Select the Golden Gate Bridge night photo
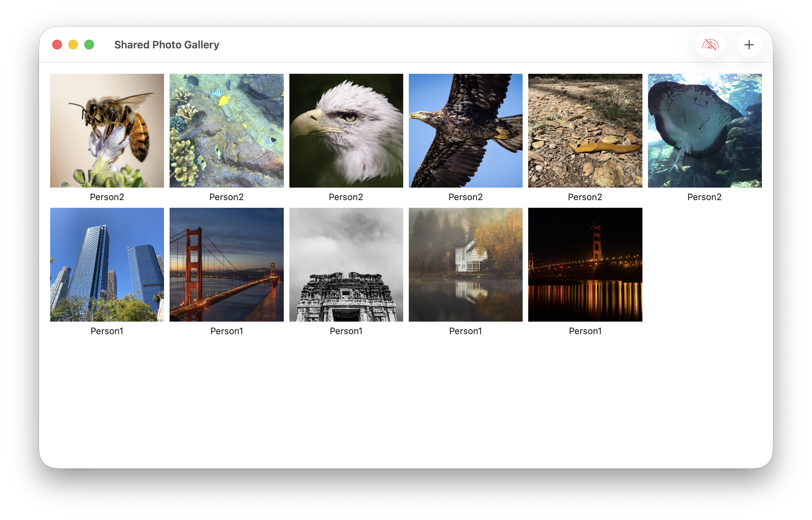Viewport: 812px width, 520px height. click(x=585, y=265)
